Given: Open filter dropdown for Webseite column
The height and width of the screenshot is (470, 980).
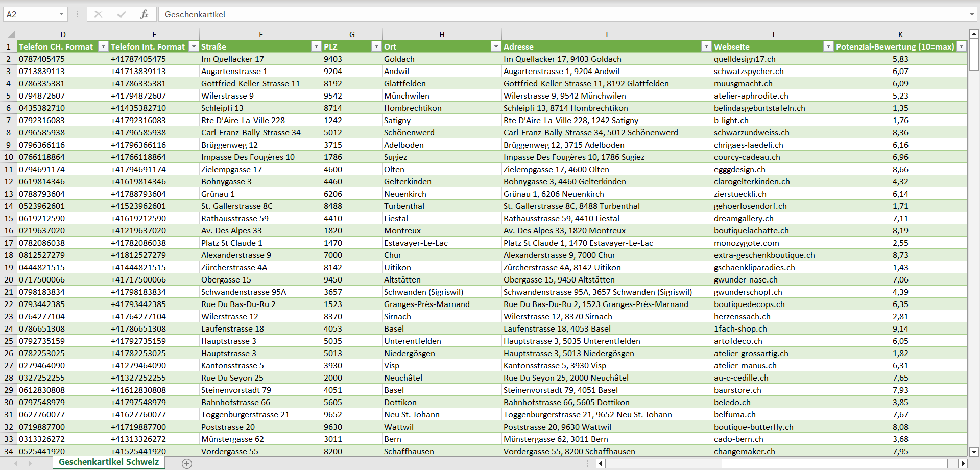Looking at the screenshot, I should [x=828, y=46].
